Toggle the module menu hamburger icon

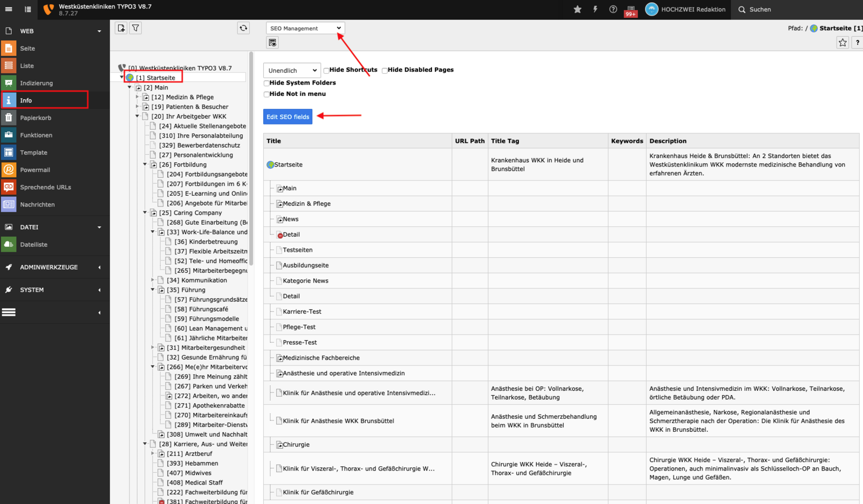[9, 9]
